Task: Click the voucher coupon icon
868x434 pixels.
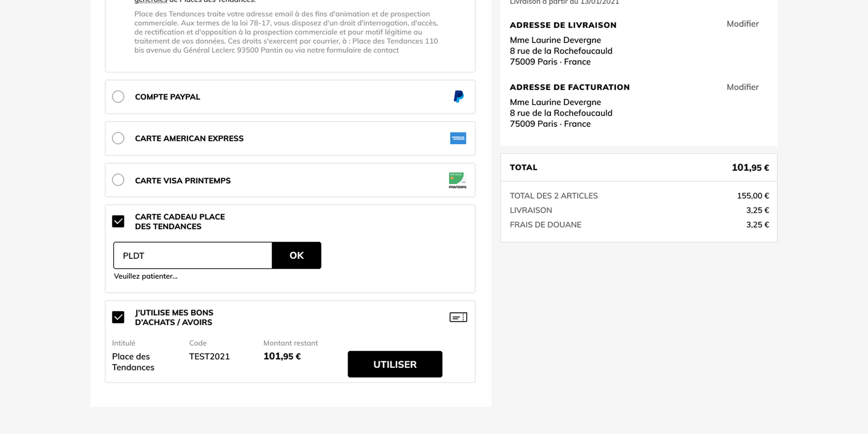Action: tap(458, 317)
